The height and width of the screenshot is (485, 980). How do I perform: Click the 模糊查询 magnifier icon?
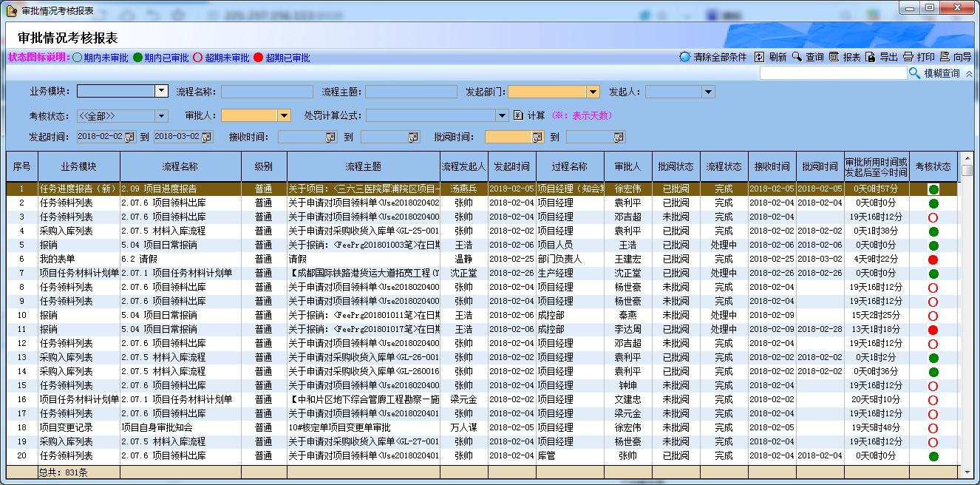[x=914, y=73]
